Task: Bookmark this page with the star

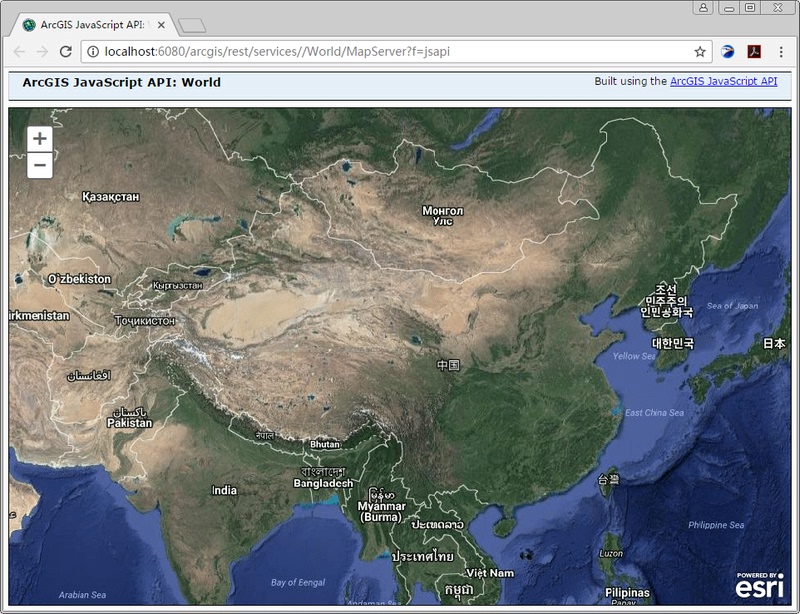Action: [x=700, y=52]
